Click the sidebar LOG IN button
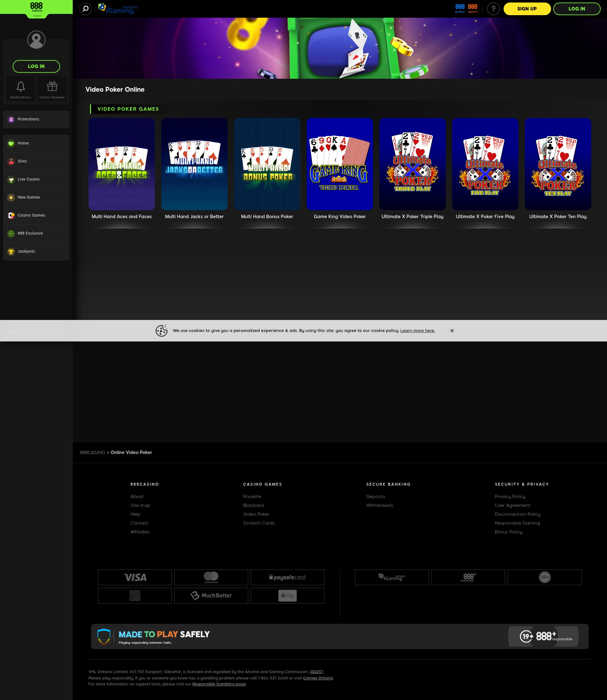Screen dimensions: 607x700 tap(36, 66)
